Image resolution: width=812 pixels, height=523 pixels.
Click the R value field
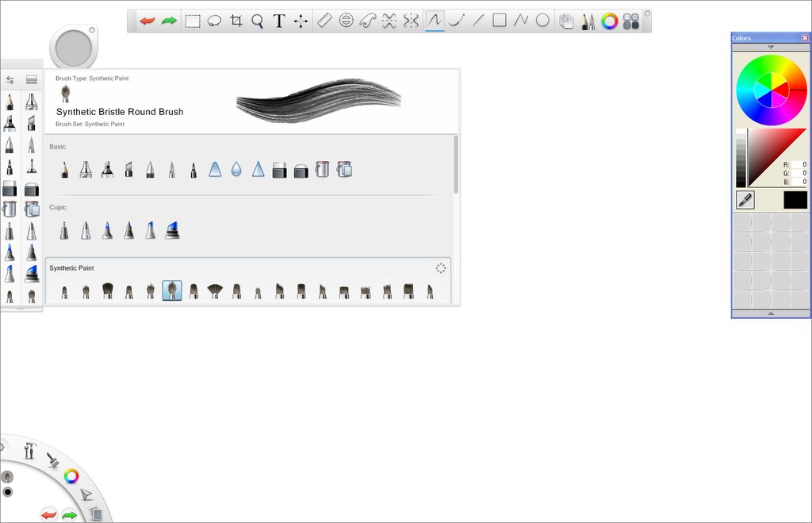[x=800, y=165]
